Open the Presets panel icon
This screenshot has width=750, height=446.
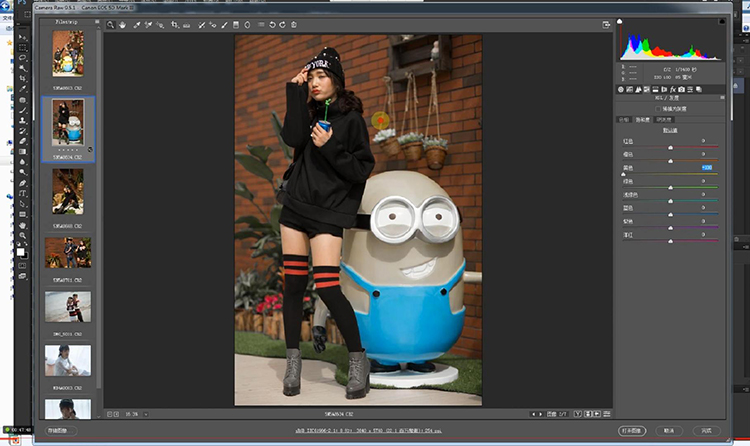click(x=690, y=89)
